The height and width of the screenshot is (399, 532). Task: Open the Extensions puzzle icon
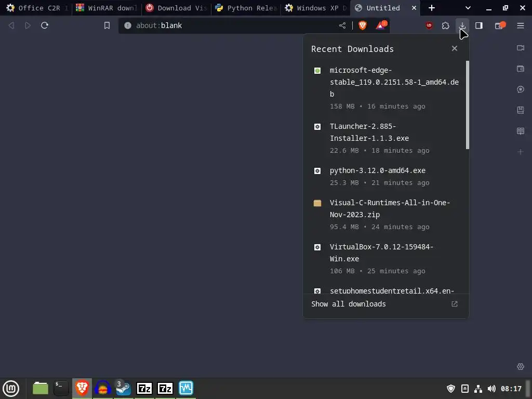(x=445, y=25)
